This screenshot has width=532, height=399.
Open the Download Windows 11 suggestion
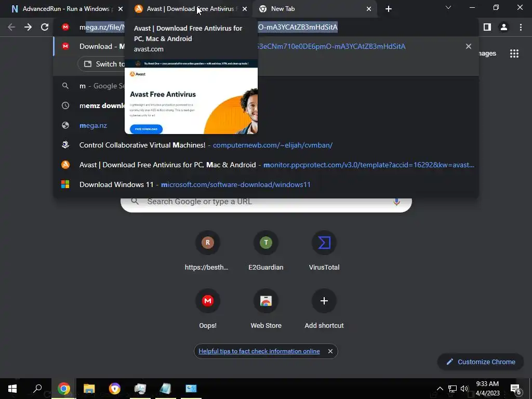click(x=266, y=184)
